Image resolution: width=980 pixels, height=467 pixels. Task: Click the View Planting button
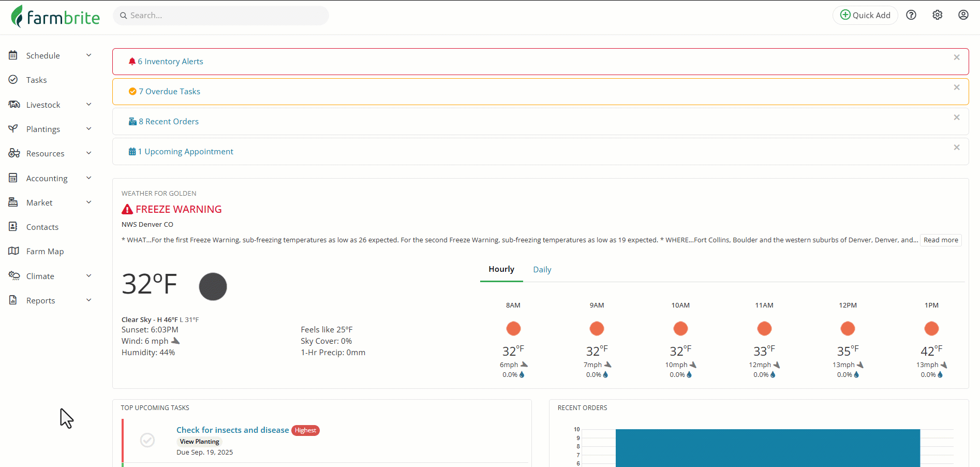[x=199, y=442]
